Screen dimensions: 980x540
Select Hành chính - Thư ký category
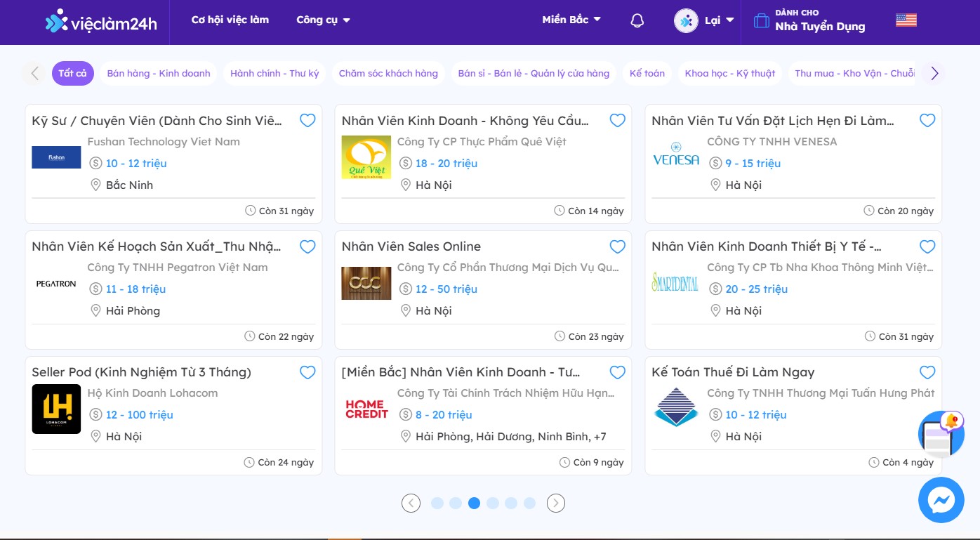coord(274,73)
